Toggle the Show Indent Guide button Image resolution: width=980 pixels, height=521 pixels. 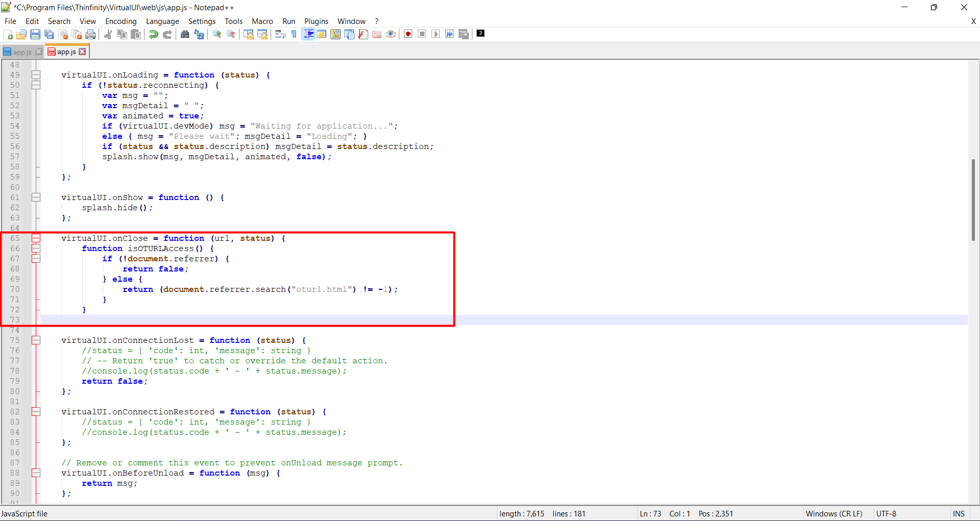pos(308,34)
